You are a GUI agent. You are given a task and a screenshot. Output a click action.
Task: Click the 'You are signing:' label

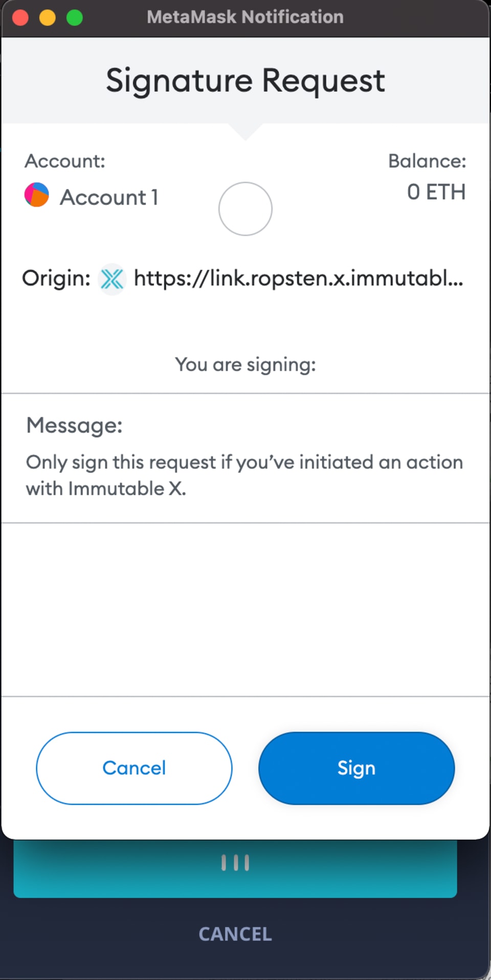(x=245, y=365)
